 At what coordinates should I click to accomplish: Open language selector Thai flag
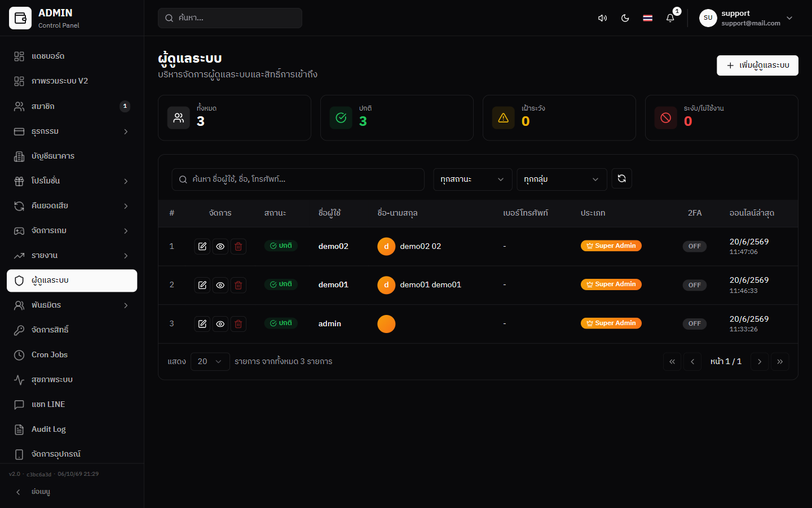click(647, 18)
